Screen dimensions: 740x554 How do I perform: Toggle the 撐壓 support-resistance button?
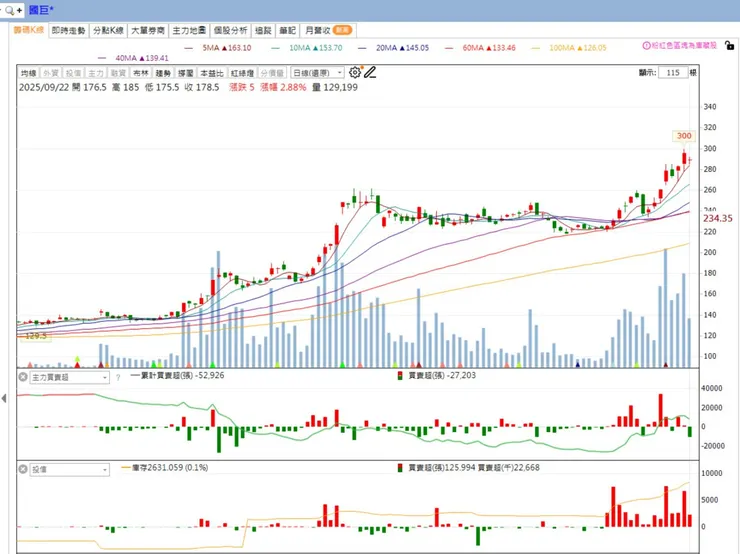(x=185, y=73)
